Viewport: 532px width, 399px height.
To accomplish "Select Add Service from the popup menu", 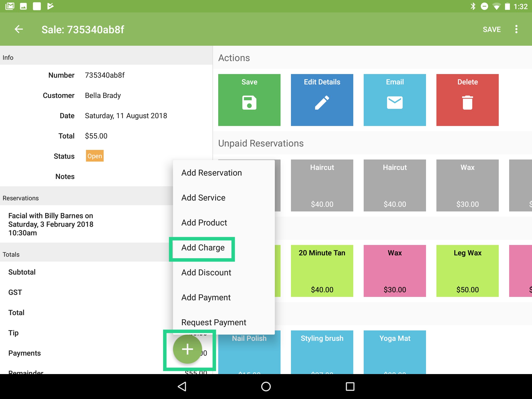I will point(224,198).
